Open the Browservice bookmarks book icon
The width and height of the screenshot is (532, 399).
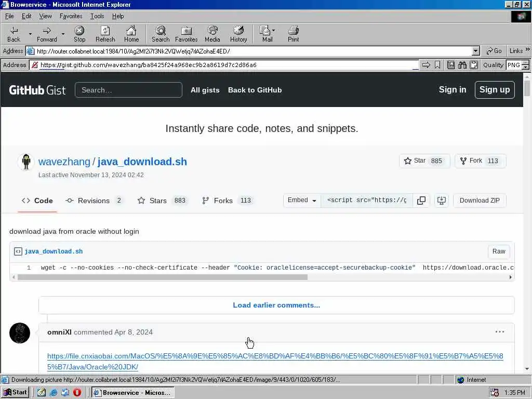[451, 65]
